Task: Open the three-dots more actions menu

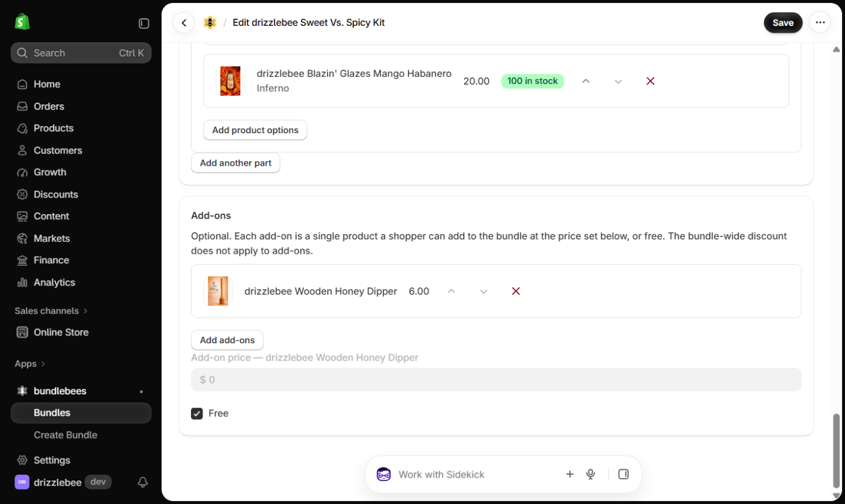Action: 820,23
